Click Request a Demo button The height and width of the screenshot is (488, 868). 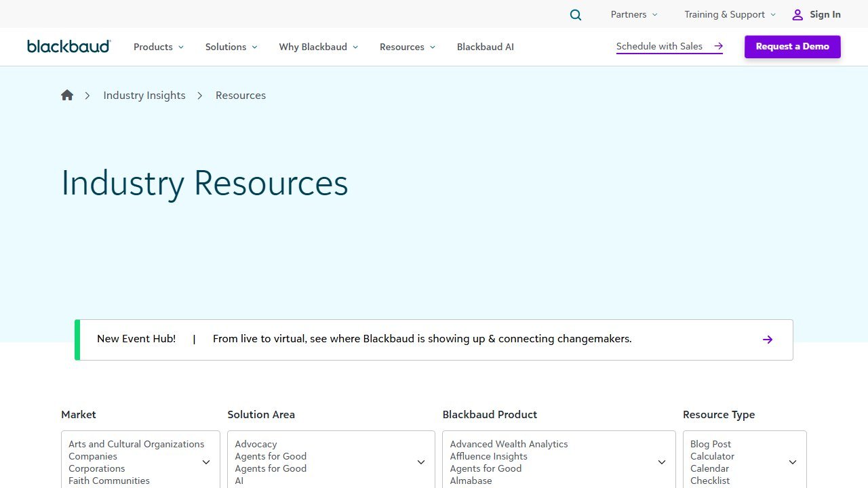click(x=793, y=47)
